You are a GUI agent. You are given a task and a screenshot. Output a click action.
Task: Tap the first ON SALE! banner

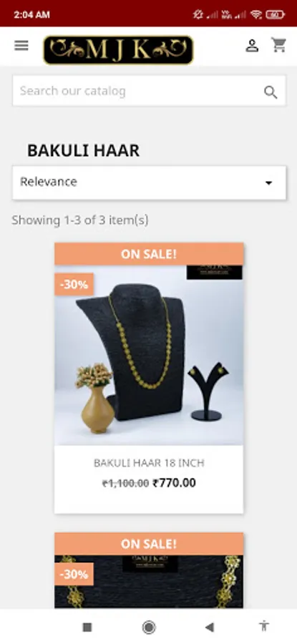click(149, 254)
